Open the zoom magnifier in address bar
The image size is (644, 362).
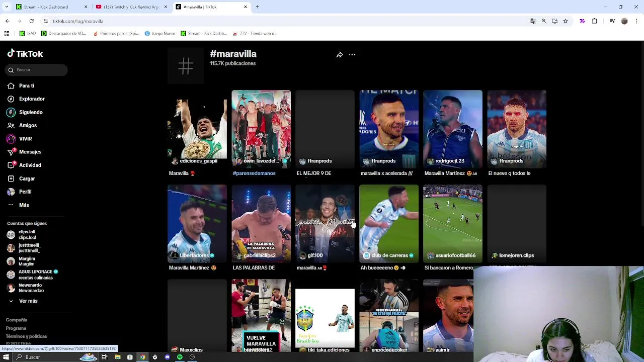click(544, 21)
